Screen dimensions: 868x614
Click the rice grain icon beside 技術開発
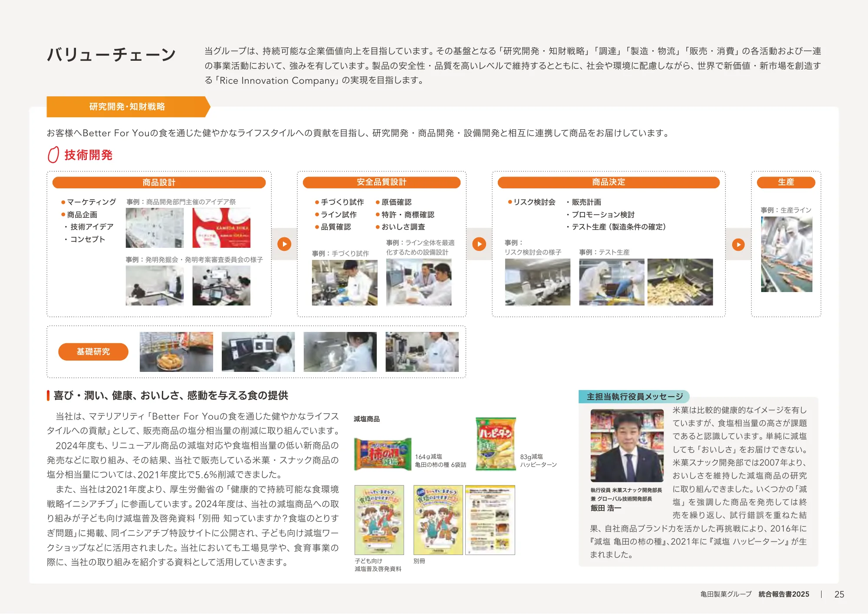53,155
